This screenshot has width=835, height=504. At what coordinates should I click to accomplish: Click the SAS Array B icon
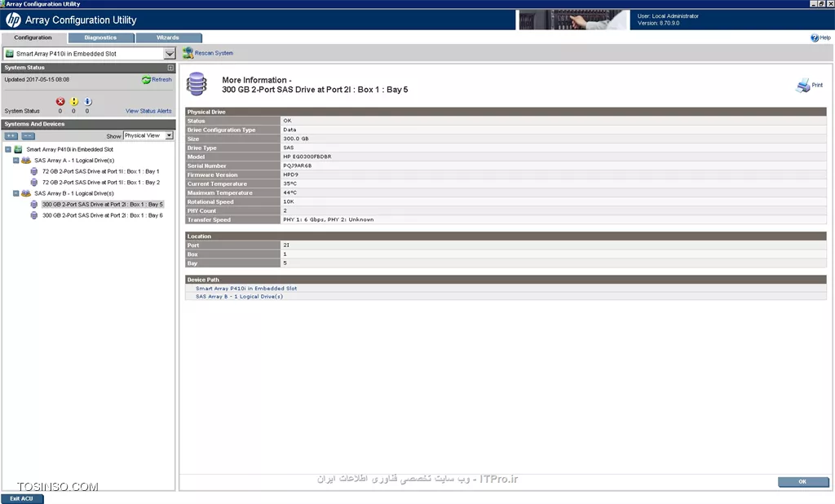(26, 193)
